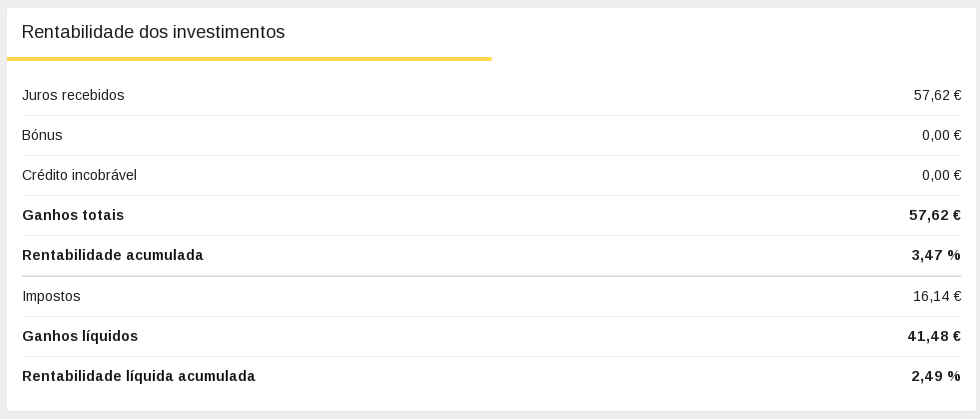
Task: Click the divider line above Impostos
Action: click(x=491, y=276)
